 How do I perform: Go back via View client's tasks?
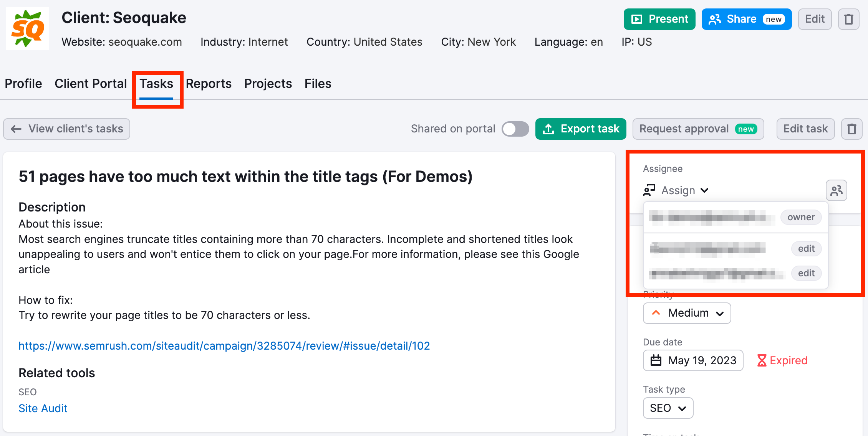(x=67, y=129)
